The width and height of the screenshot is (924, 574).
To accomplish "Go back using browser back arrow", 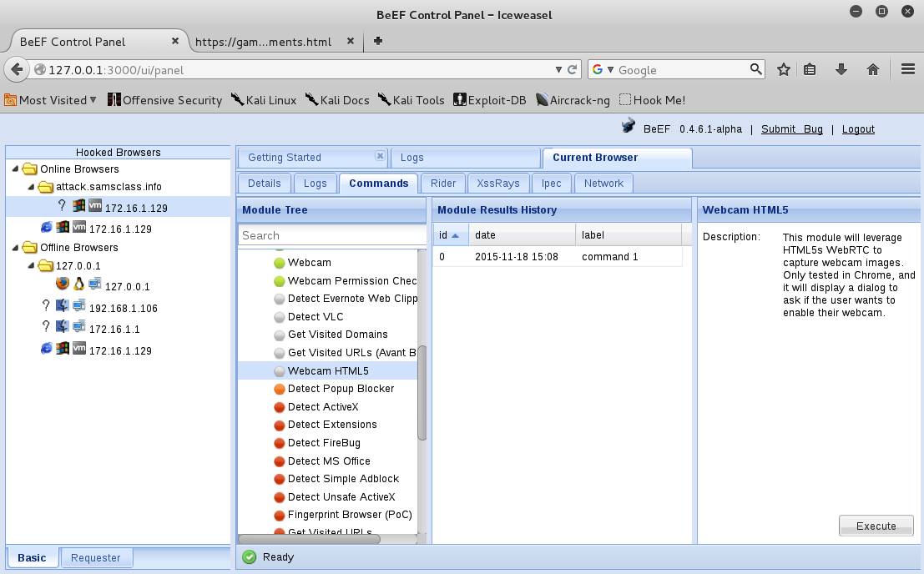I will [x=17, y=69].
